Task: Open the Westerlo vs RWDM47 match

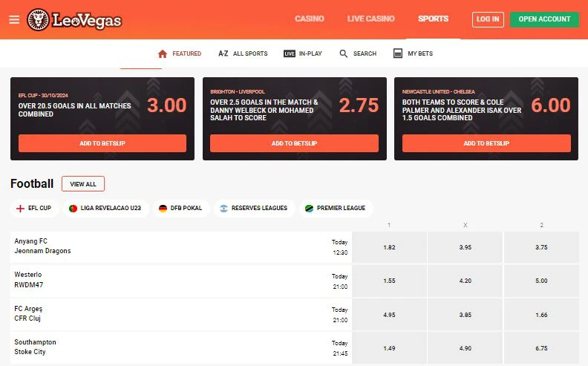Action: pos(181,281)
